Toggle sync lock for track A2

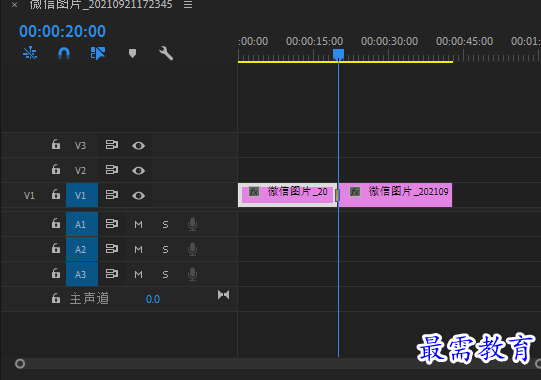[x=111, y=249]
